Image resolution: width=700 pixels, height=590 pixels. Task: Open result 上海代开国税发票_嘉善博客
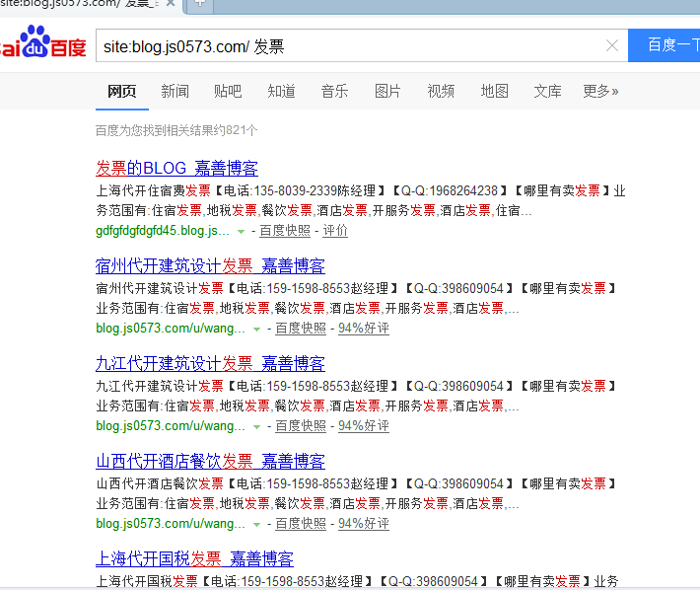click(194, 559)
